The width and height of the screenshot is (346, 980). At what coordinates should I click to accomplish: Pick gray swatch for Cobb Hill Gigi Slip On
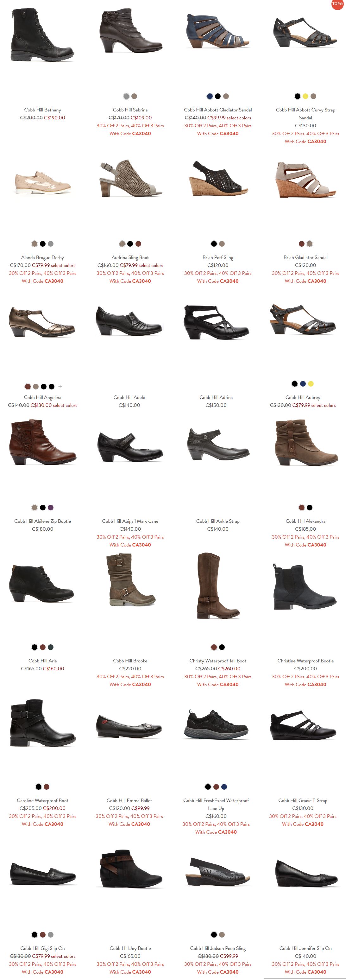click(x=51, y=934)
